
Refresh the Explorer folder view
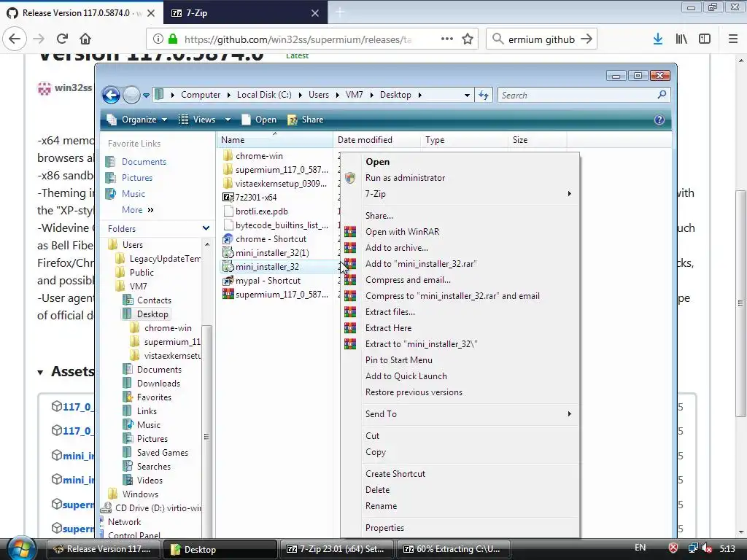click(484, 96)
